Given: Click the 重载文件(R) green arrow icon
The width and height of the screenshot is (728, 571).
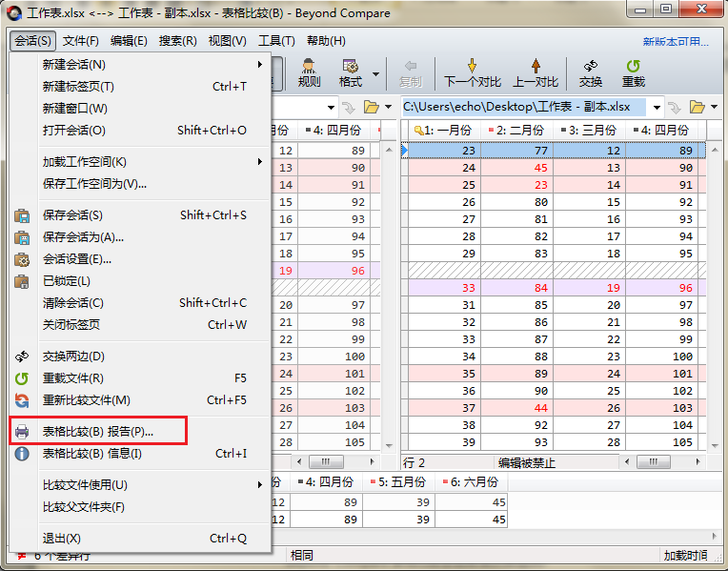Looking at the screenshot, I should pos(22,378).
